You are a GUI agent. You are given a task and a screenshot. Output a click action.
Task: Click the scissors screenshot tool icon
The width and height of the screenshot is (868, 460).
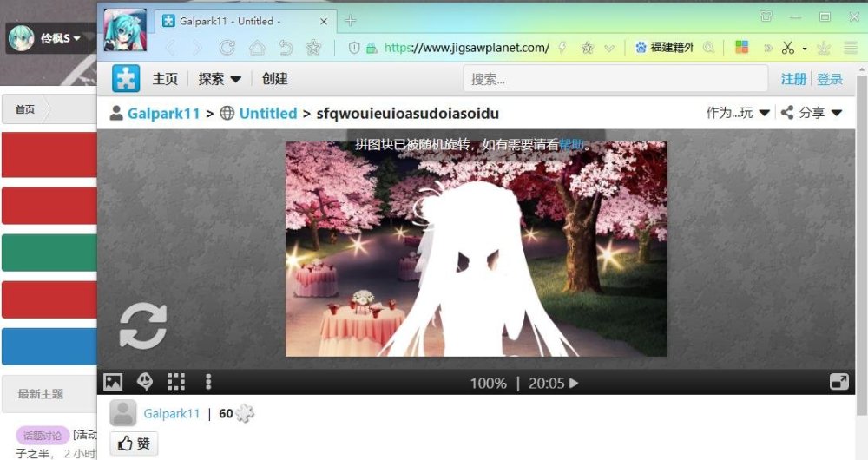click(x=788, y=48)
